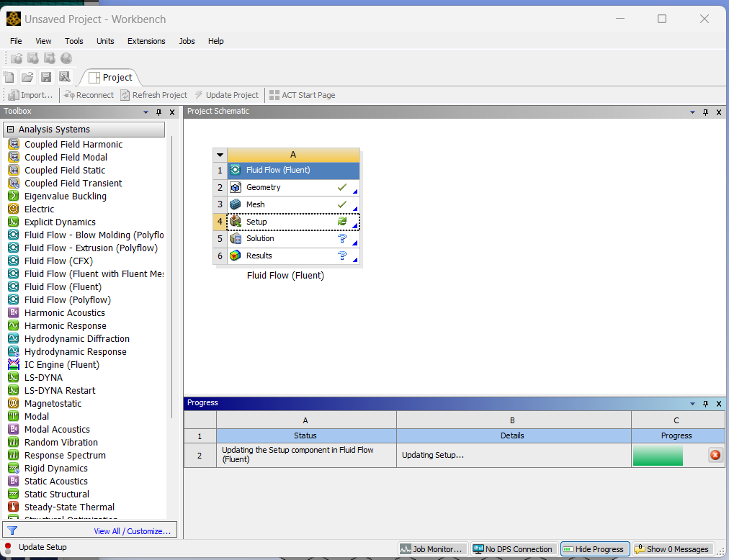Open the Project Schematic panel dropdown arrow

[x=693, y=112]
